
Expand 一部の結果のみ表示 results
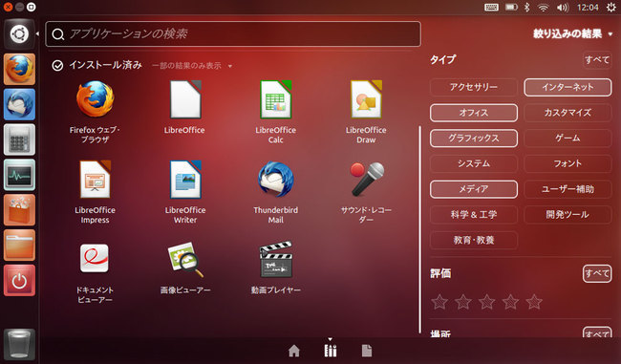tap(192, 66)
